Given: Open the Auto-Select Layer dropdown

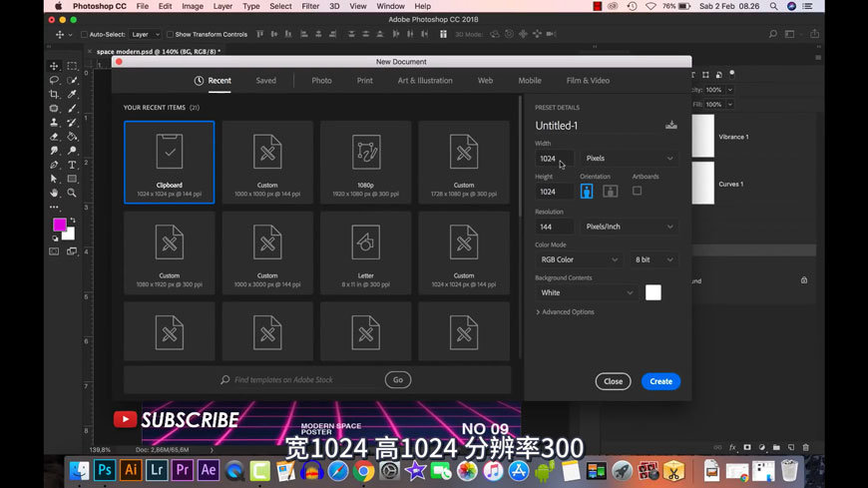Looking at the screenshot, I should [145, 34].
